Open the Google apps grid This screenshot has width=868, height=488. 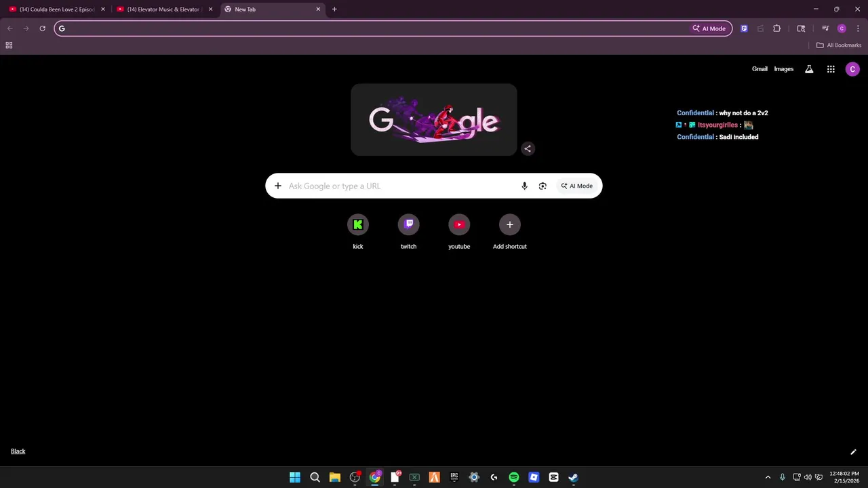pos(831,69)
